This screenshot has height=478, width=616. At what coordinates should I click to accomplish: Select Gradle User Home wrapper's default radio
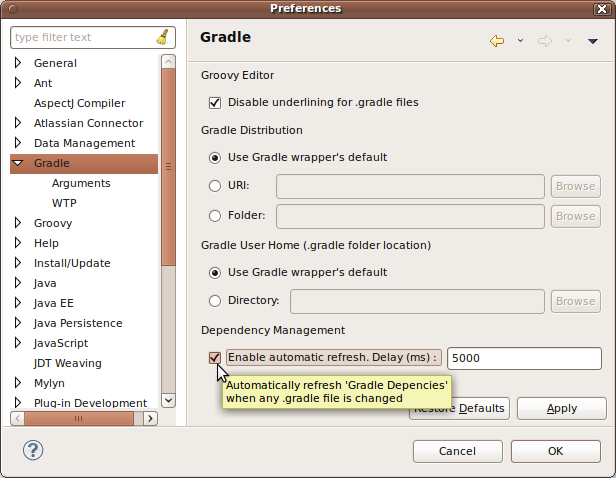[215, 273]
